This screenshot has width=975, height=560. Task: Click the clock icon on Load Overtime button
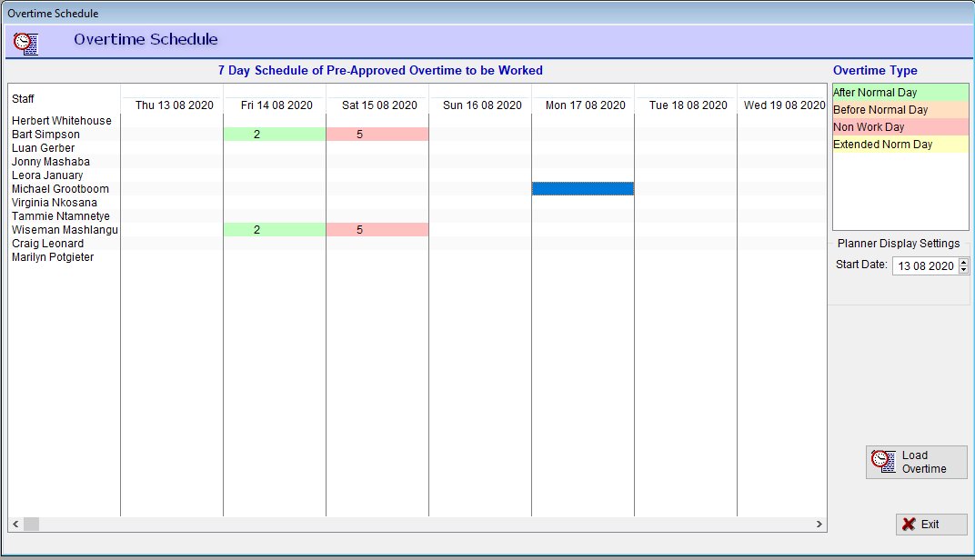coord(882,462)
